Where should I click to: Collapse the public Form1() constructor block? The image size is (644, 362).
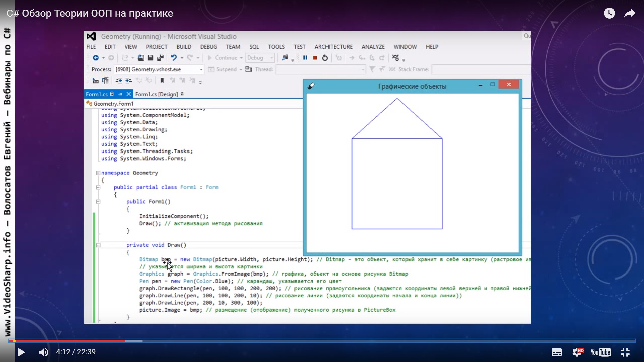point(98,202)
